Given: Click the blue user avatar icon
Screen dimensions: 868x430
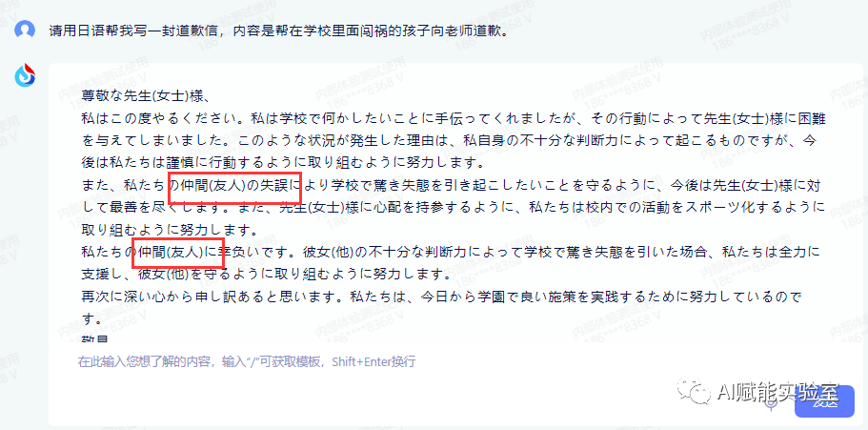Looking at the screenshot, I should pos(25,30).
